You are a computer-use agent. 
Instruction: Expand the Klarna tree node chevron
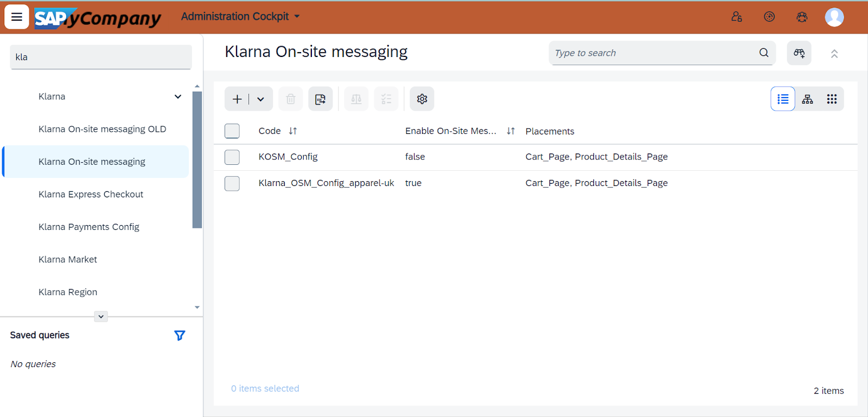[x=178, y=97]
